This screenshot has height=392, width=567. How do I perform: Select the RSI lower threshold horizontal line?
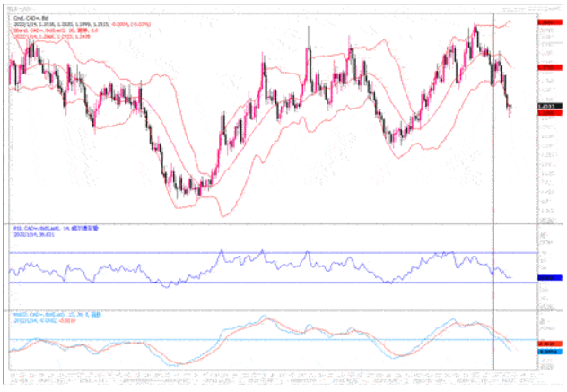(x=269, y=283)
